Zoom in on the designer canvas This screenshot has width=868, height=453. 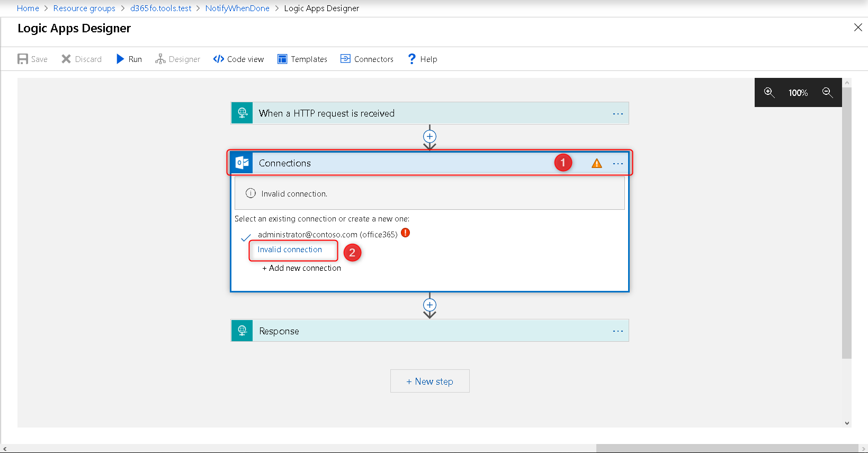(x=769, y=93)
